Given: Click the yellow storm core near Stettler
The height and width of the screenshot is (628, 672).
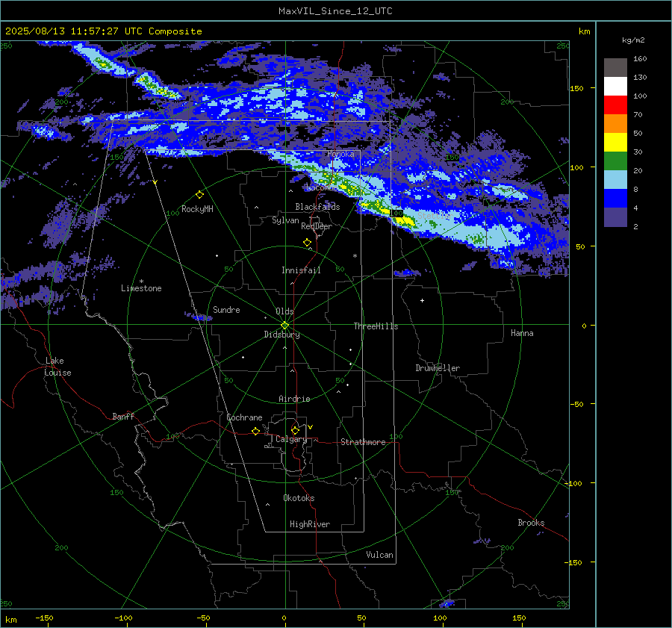Looking at the screenshot, I should [404, 221].
